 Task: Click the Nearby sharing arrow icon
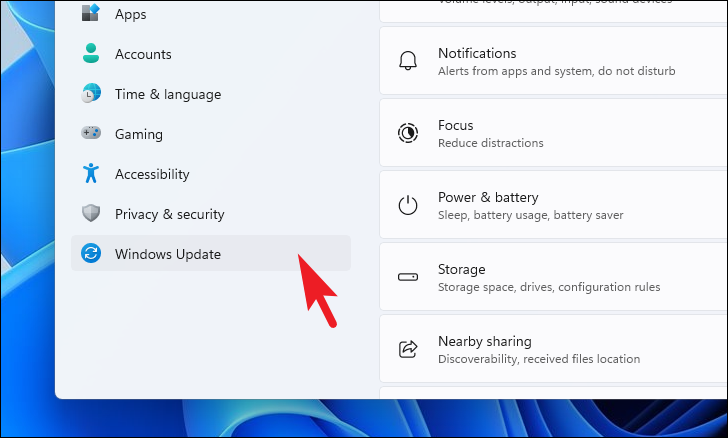pos(408,349)
